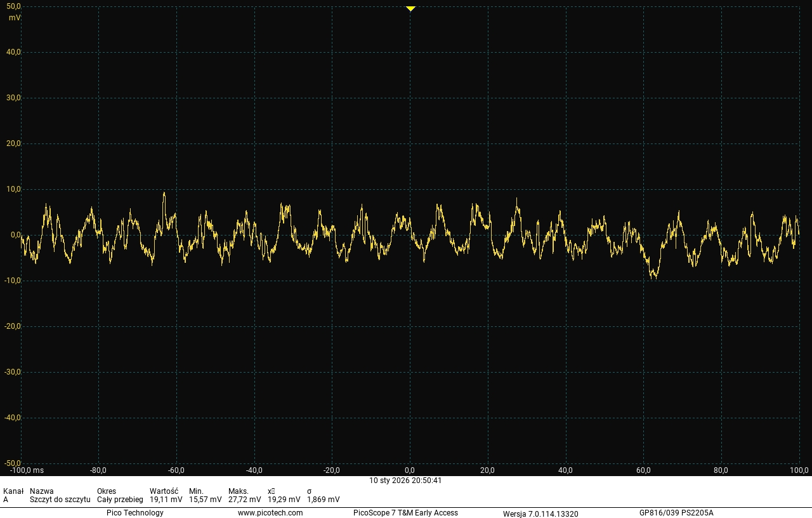Click the mean value 19,29 mV
Image resolution: width=812 pixels, height=518 pixels.
(284, 500)
